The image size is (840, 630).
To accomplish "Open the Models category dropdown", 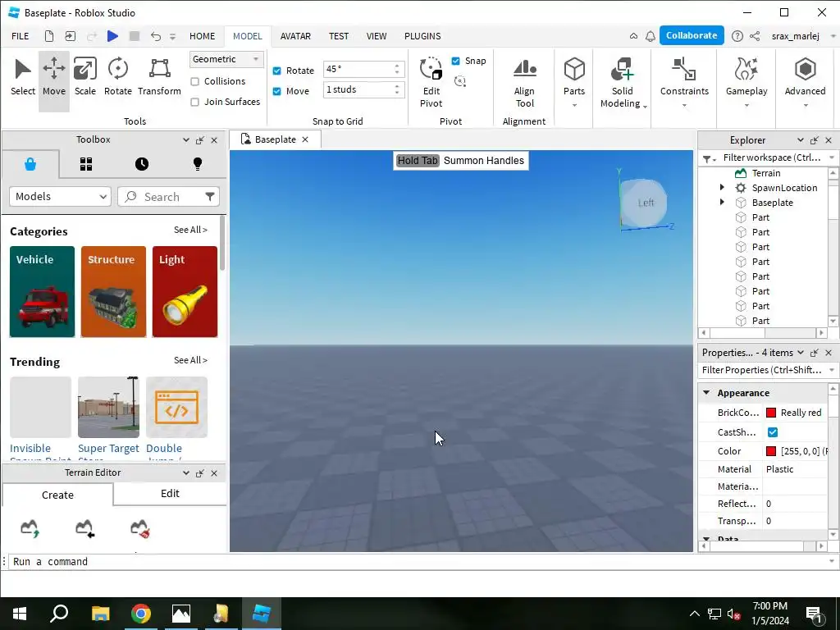I will pyautogui.click(x=60, y=197).
